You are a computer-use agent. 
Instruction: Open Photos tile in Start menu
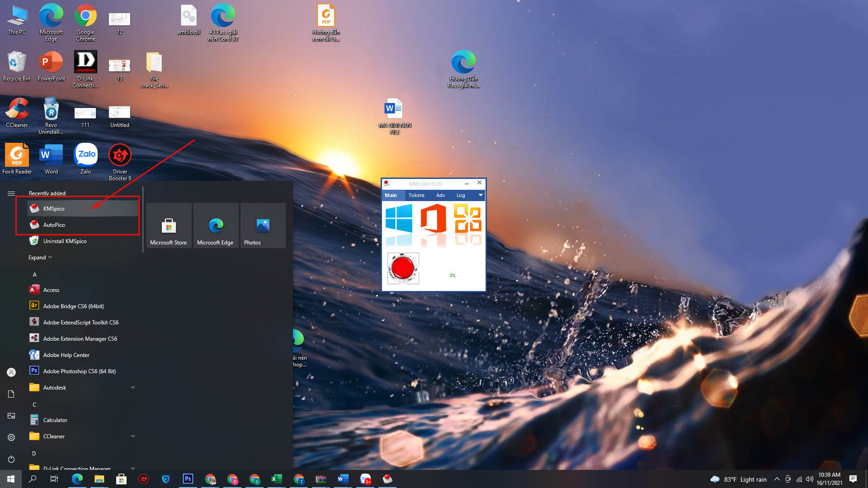[x=263, y=225]
